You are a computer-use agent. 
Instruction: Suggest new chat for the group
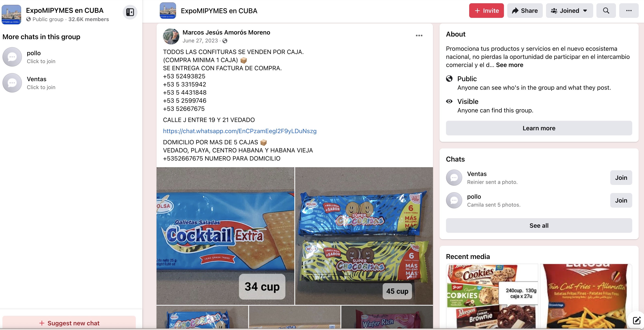69,323
